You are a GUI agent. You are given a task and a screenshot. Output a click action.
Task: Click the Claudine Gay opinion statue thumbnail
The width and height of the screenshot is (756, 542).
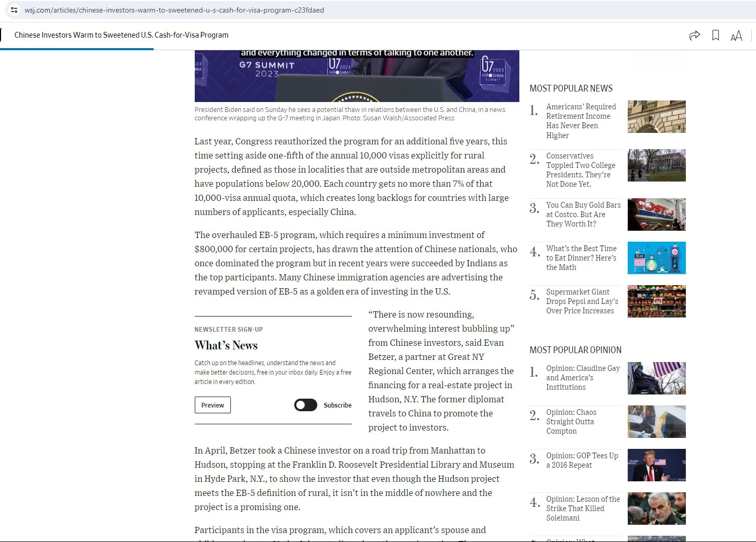click(x=657, y=378)
